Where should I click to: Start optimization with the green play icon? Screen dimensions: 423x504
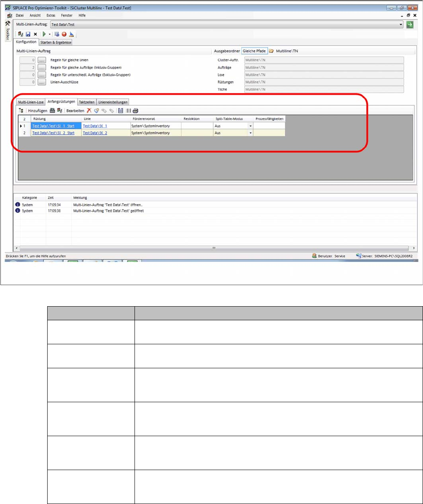pyautogui.click(x=44, y=34)
